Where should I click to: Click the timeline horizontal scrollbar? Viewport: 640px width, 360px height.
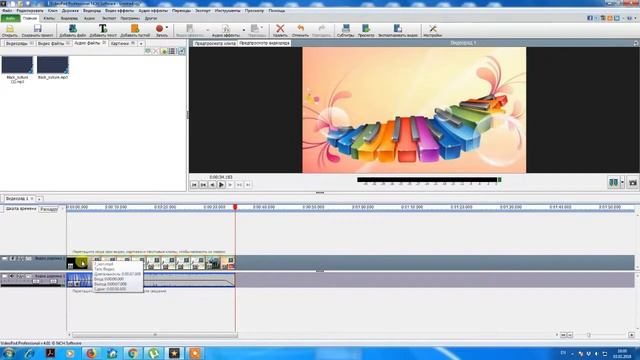[x=155, y=335]
